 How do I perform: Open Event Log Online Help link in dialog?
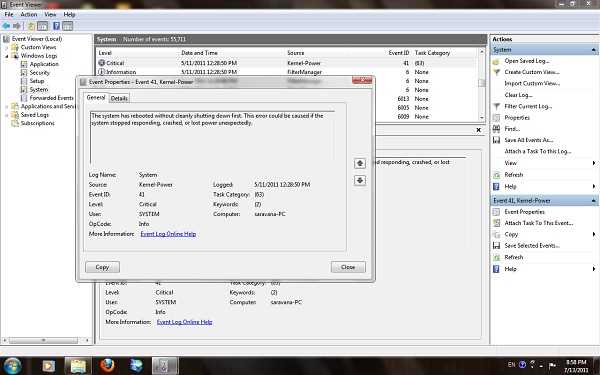tap(168, 234)
